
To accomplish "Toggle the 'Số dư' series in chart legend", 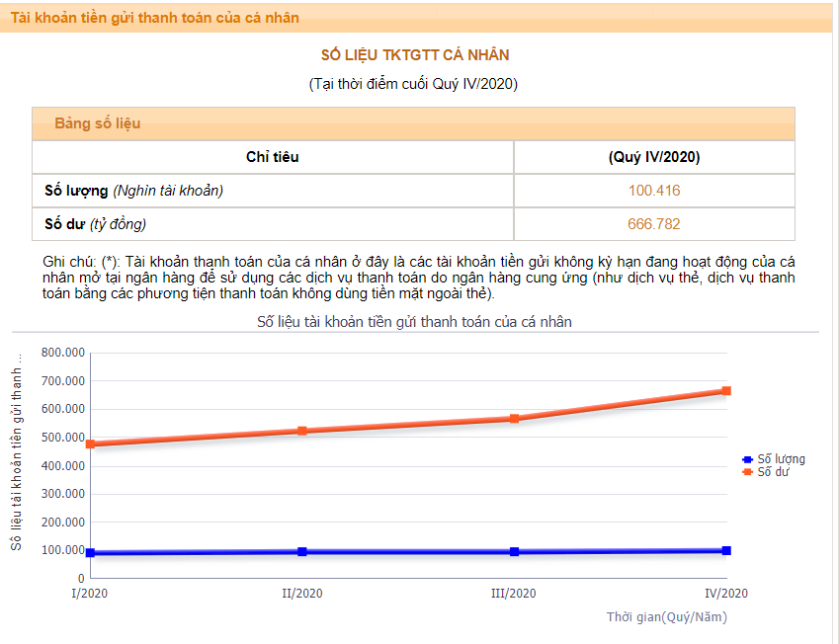I will [766, 472].
